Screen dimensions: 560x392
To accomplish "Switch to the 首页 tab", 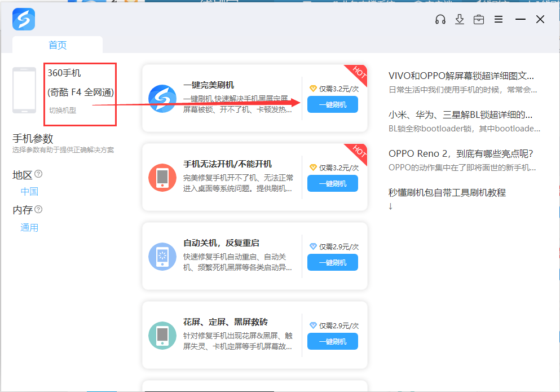I will click(58, 45).
